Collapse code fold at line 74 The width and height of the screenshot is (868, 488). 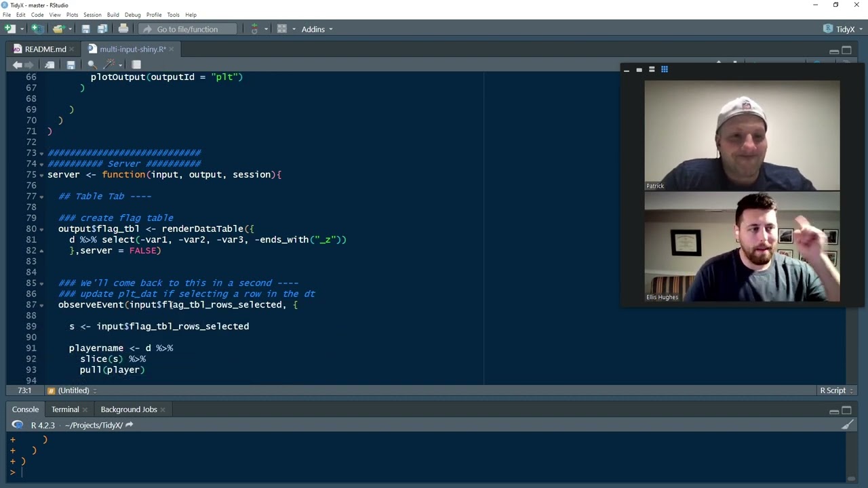[41, 164]
